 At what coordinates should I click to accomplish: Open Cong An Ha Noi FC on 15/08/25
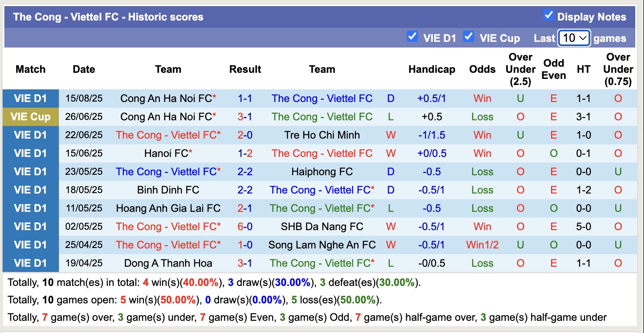(x=166, y=99)
